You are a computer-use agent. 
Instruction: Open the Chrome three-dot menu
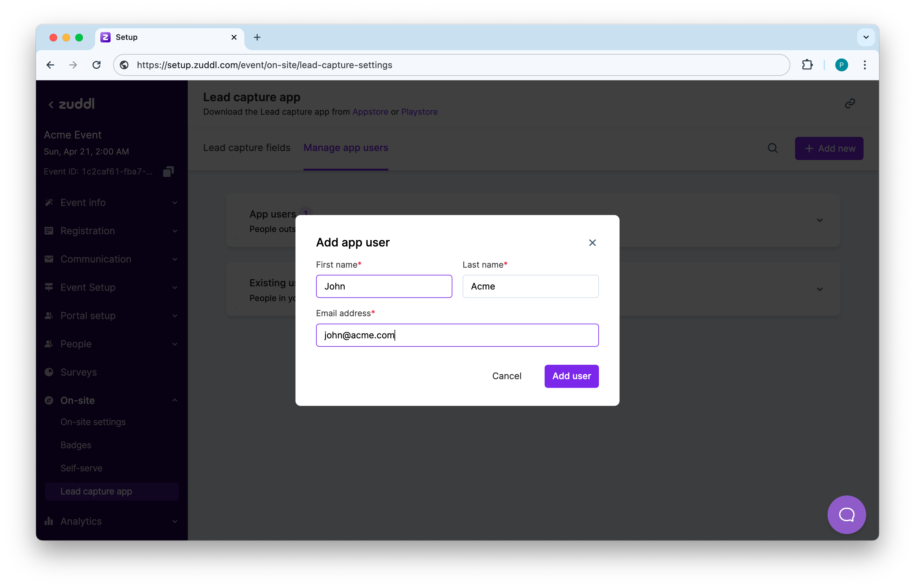(865, 65)
